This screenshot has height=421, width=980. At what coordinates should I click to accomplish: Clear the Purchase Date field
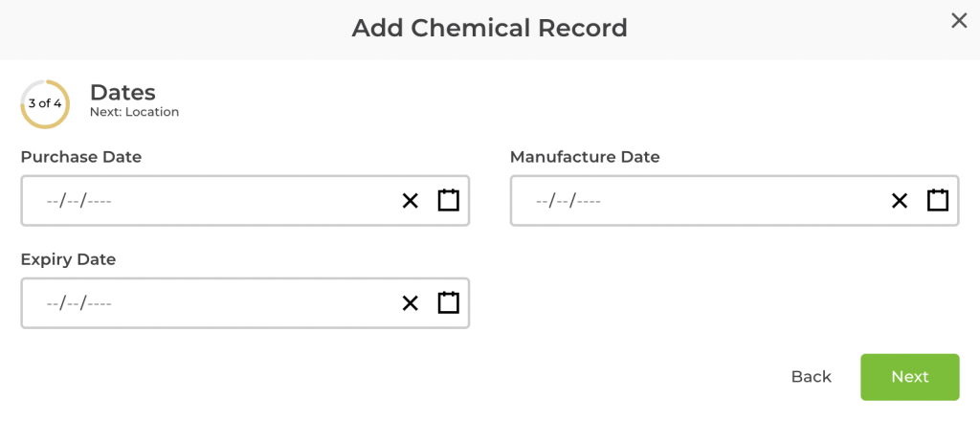pyautogui.click(x=410, y=201)
